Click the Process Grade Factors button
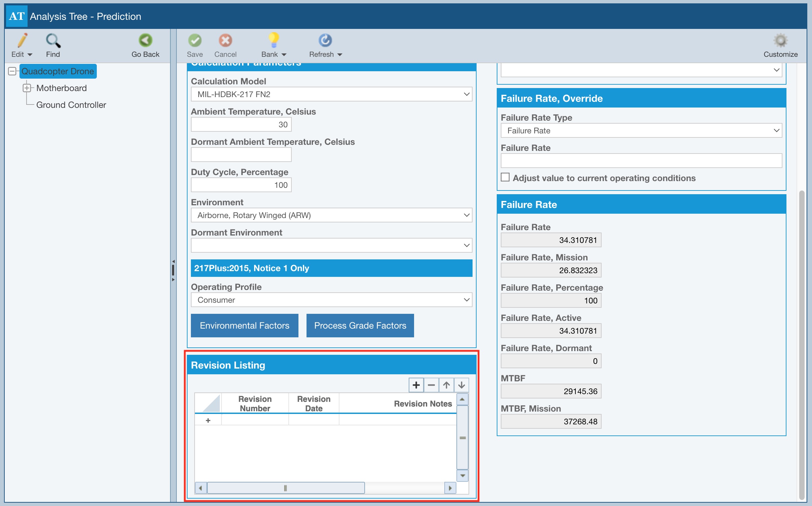The width and height of the screenshot is (812, 506). pos(360,326)
